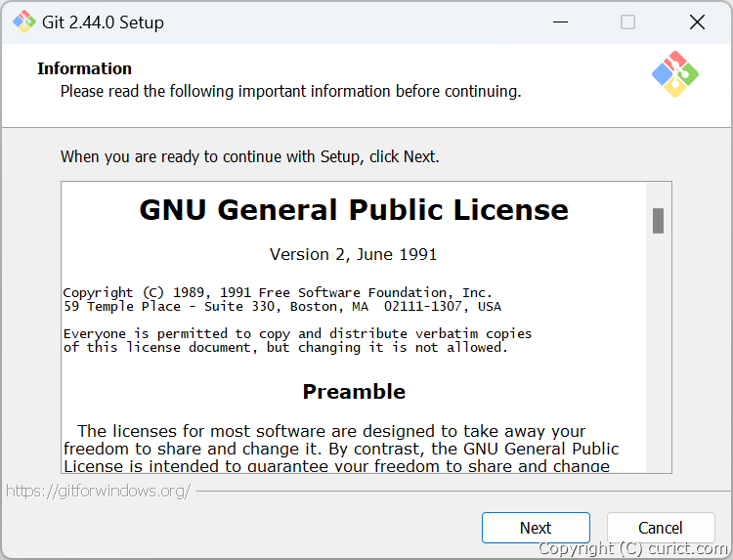Click the 'Everyone is permitted to copy' paragraph
The image size is (733, 560).
tap(297, 340)
